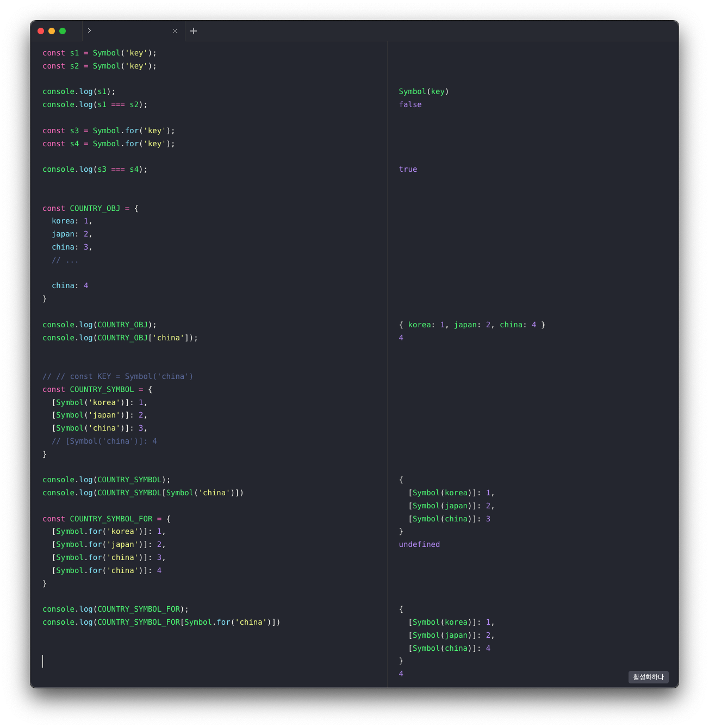
Task: Click the property line "japan: 2,"
Action: click(x=72, y=234)
